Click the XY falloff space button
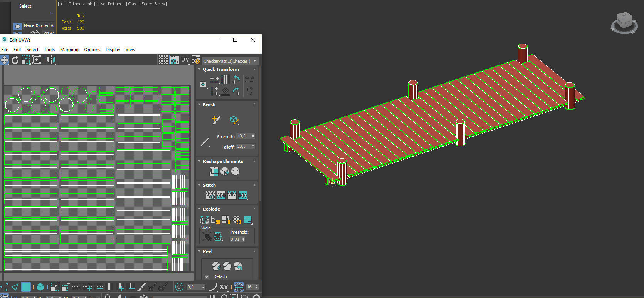The width and height of the screenshot is (644, 298). point(224,287)
